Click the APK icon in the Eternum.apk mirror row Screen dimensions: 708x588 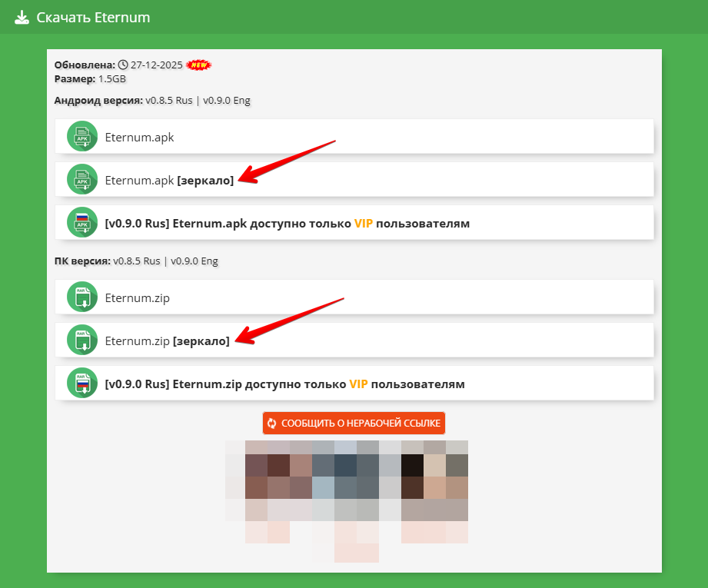(82, 180)
